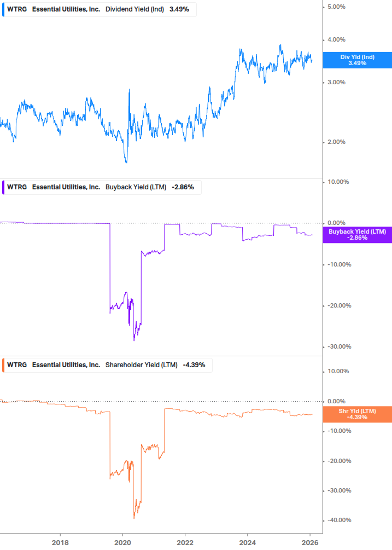Click the 5.00% tick on dividend yield axis

pyautogui.click(x=336, y=7)
